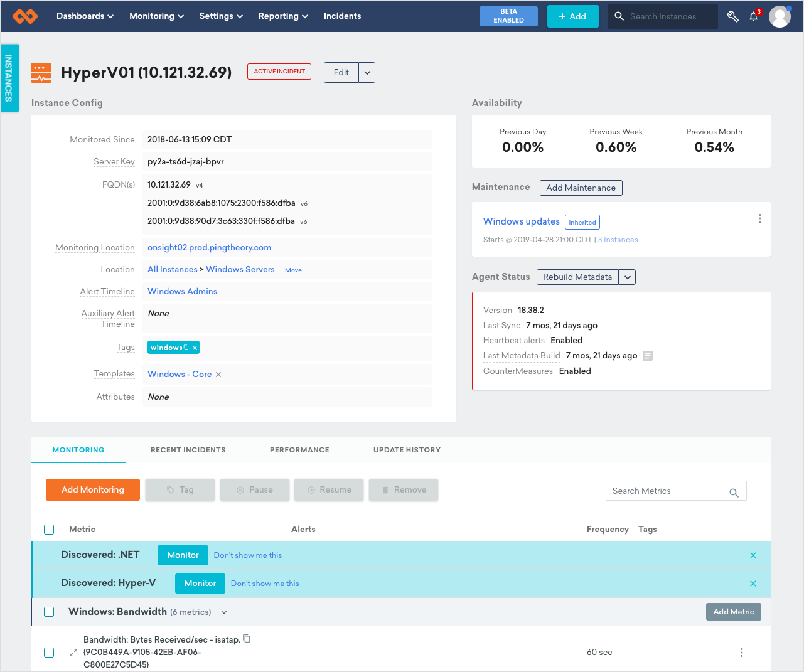Expand the Rebuild Metadata dropdown arrow
This screenshot has height=672, width=804.
point(628,277)
